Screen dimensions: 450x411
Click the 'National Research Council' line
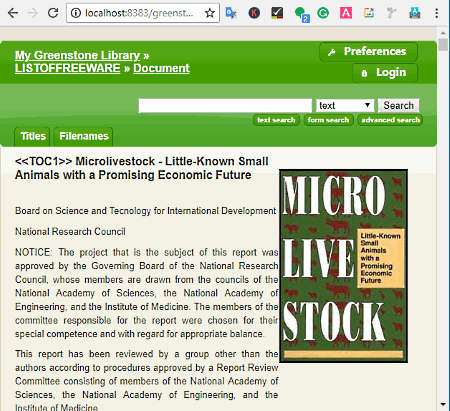point(70,232)
